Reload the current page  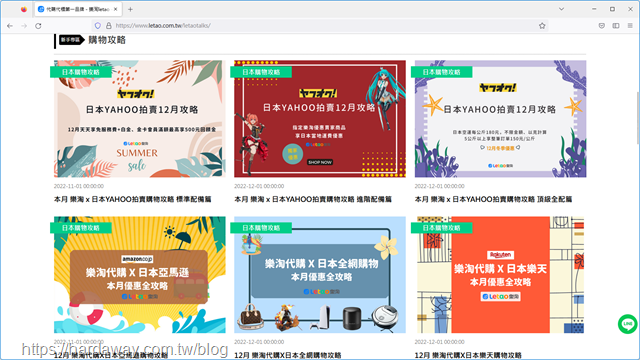[x=38, y=26]
